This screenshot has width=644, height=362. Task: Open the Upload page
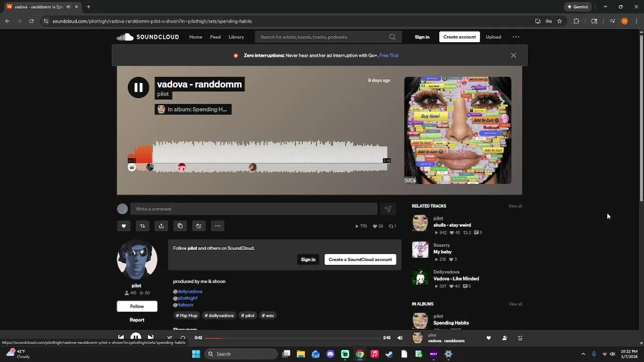click(x=493, y=37)
